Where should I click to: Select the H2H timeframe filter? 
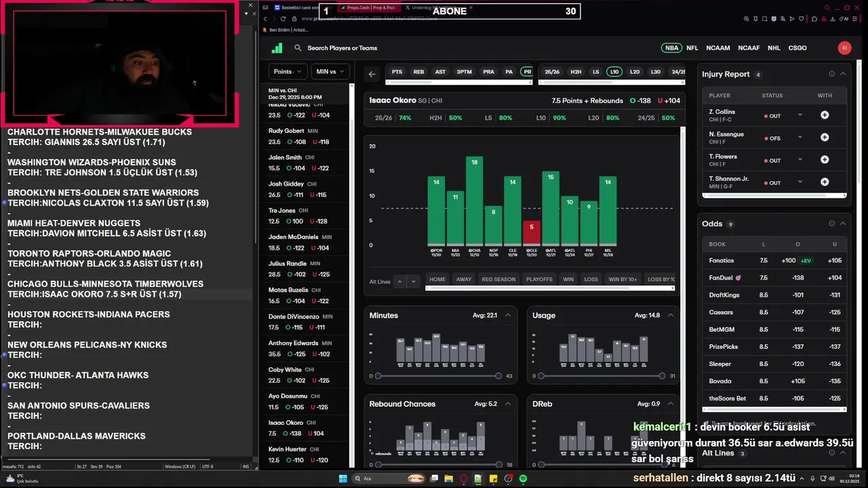tap(576, 72)
